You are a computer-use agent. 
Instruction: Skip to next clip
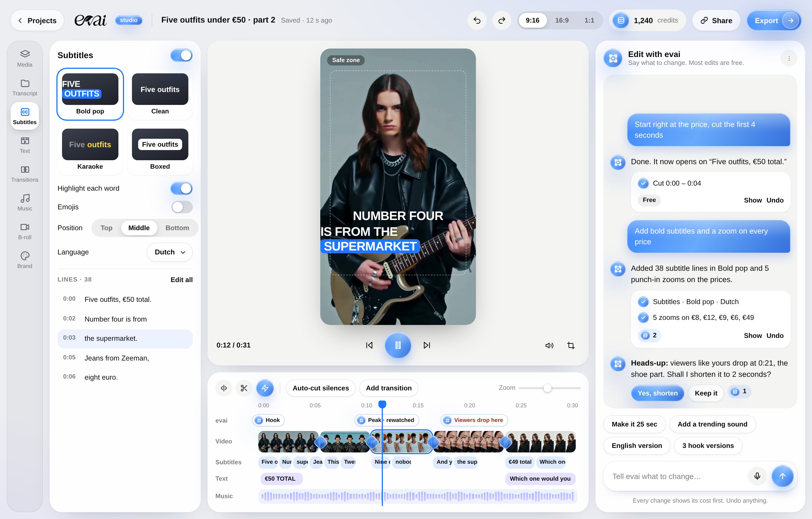(x=427, y=345)
